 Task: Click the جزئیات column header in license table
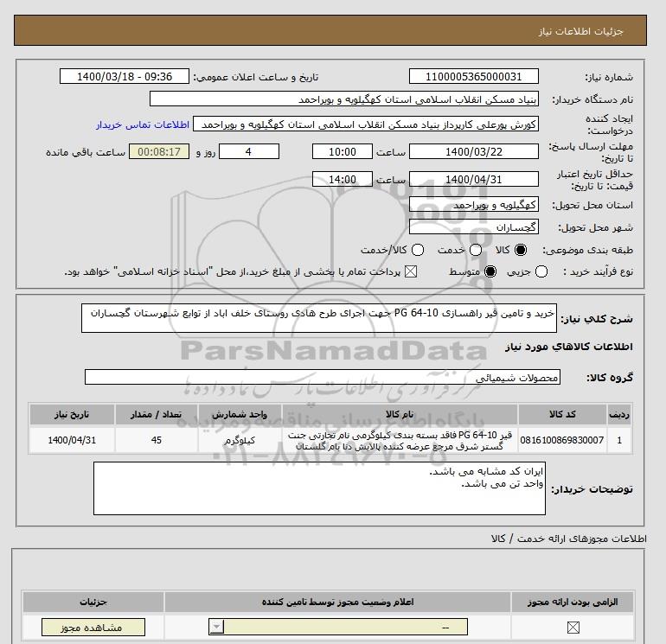(x=93, y=602)
